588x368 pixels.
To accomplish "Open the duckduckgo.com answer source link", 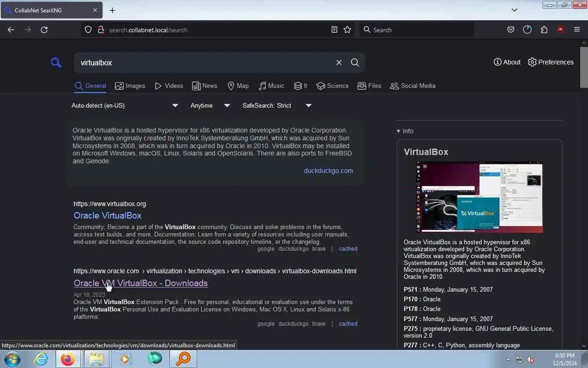I will pyautogui.click(x=328, y=171).
